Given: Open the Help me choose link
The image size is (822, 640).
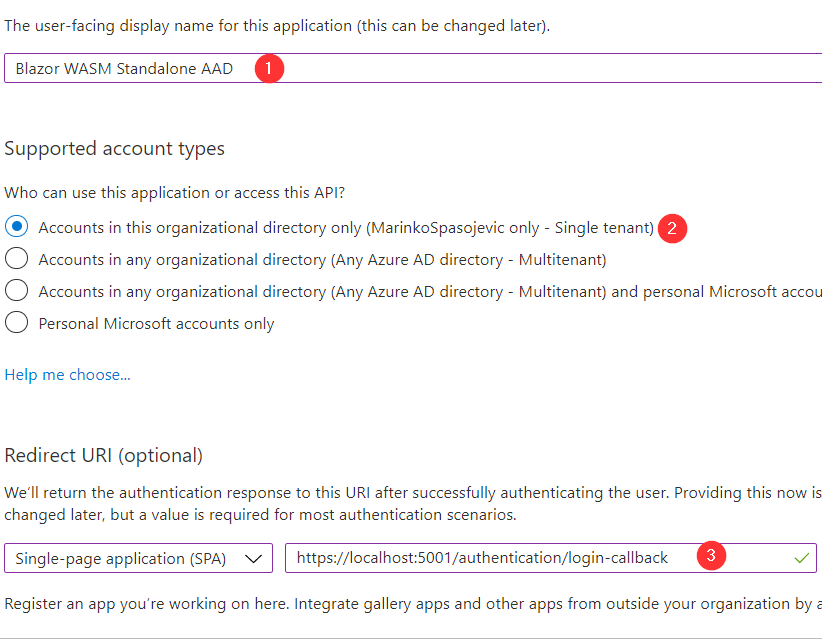Looking at the screenshot, I should (x=67, y=375).
